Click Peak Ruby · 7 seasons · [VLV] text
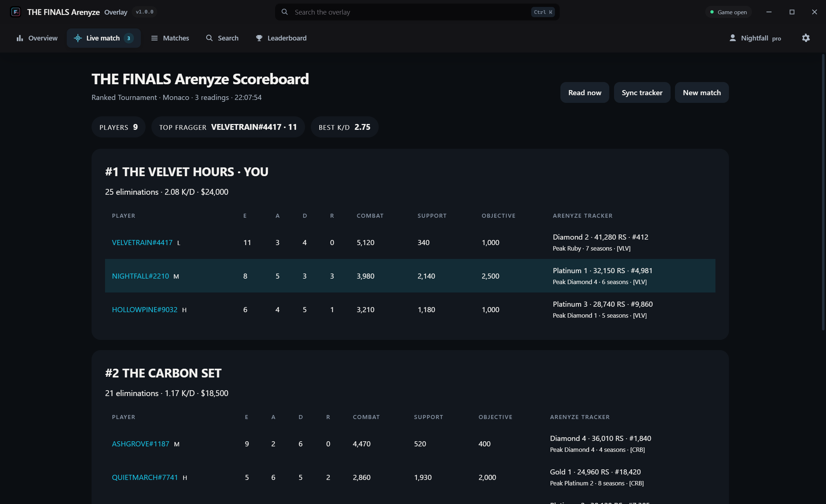 (x=591, y=248)
